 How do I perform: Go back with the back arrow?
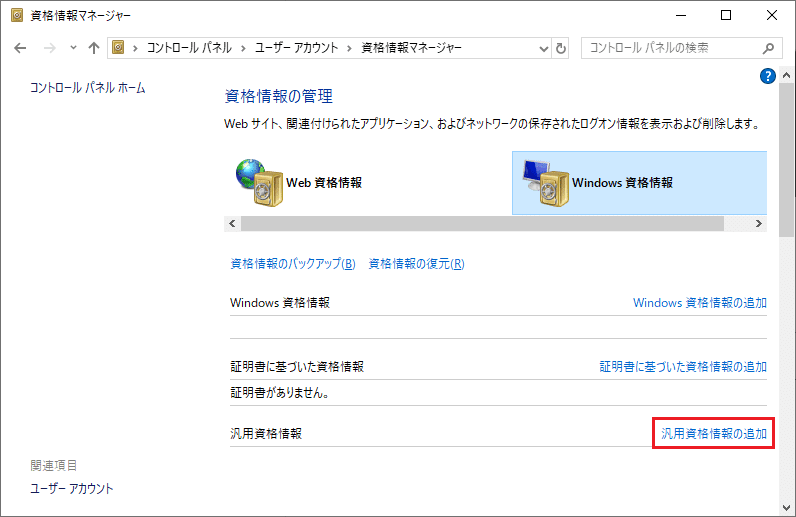[20, 48]
